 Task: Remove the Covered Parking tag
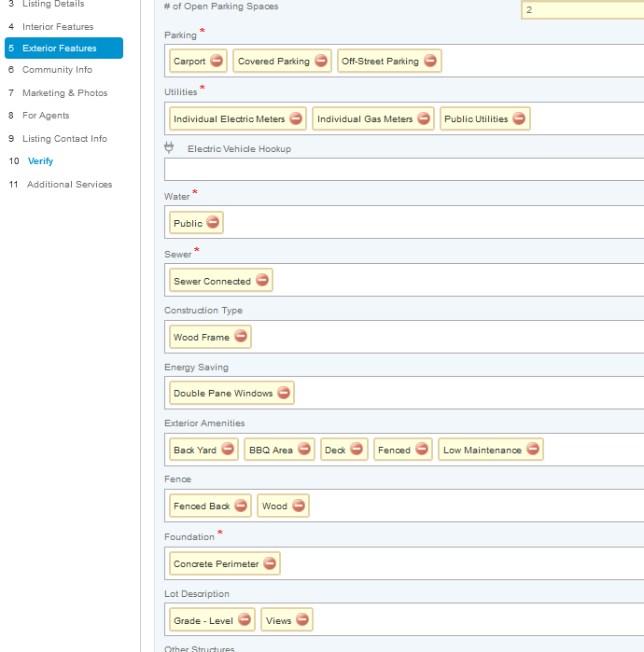tap(321, 61)
